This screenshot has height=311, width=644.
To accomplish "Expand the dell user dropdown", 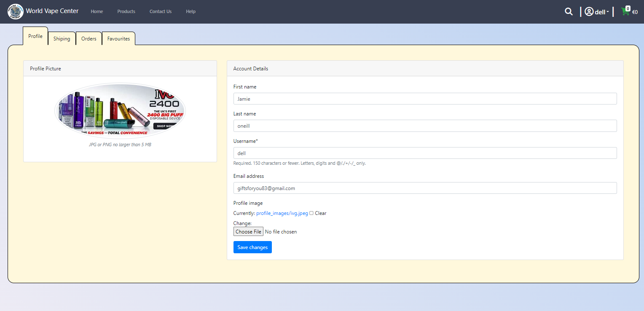I will 601,12.
